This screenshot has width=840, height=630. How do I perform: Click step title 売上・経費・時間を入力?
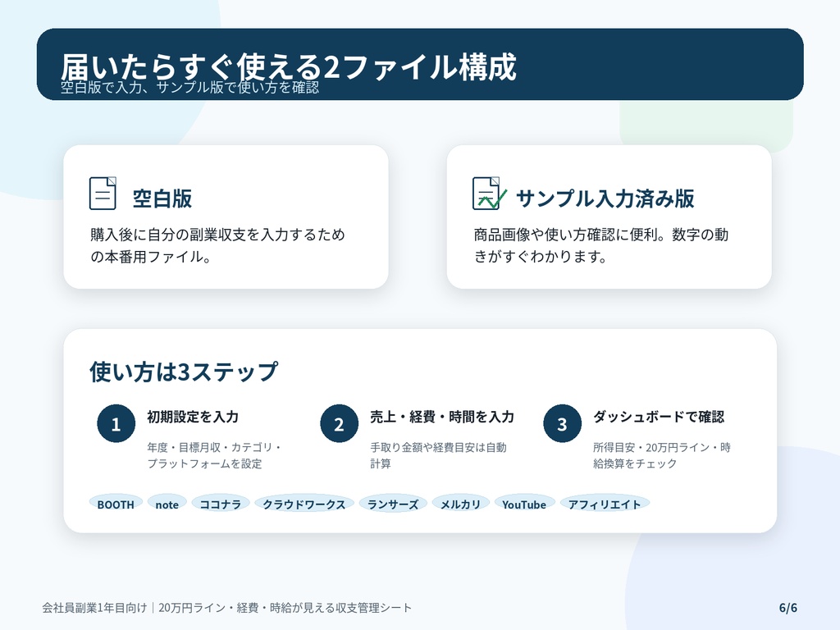click(x=442, y=416)
